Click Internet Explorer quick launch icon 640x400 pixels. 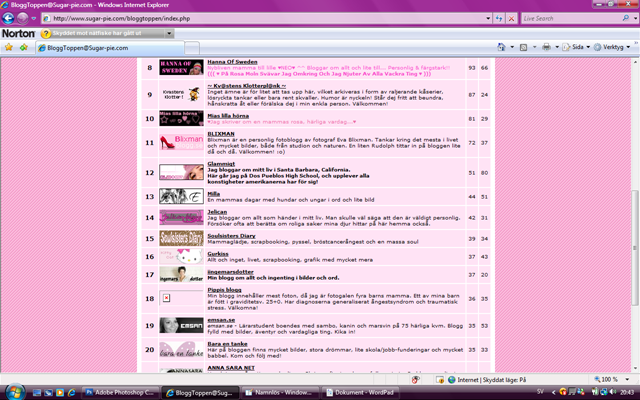pos(72,393)
